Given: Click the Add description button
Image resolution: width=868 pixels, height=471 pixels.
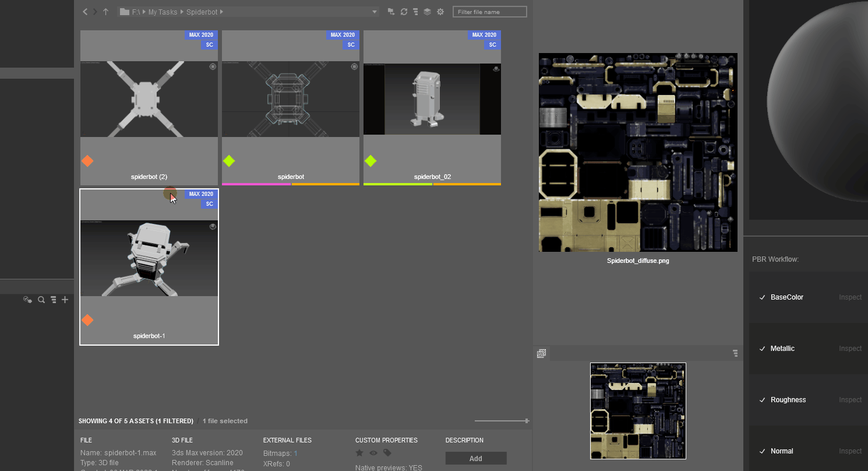Looking at the screenshot, I should click(x=476, y=459).
